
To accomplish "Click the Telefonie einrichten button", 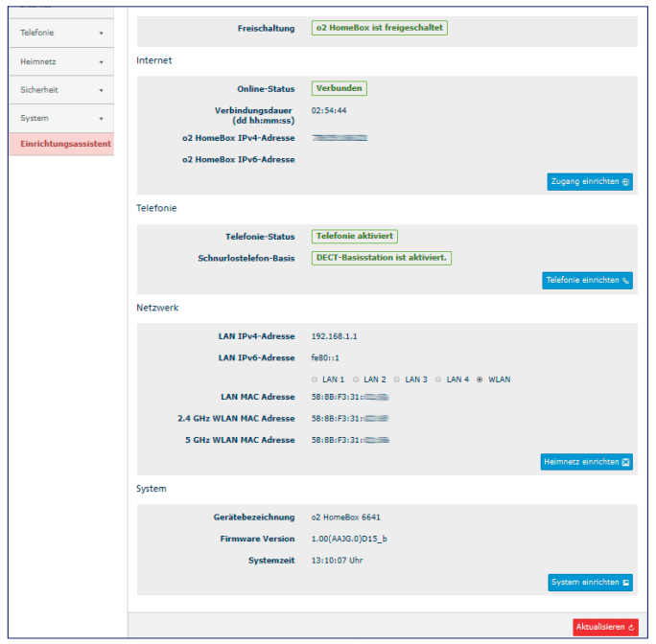I will [587, 281].
